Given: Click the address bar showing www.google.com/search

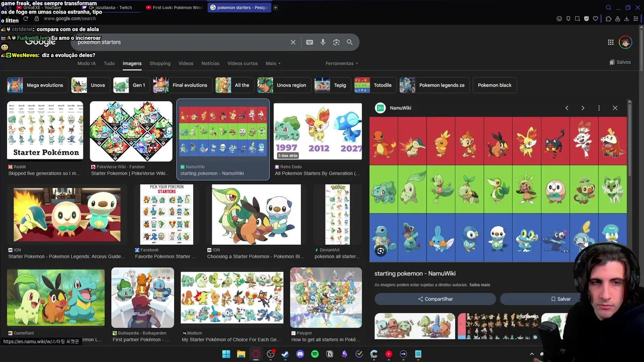Looking at the screenshot, I should coord(69,19).
